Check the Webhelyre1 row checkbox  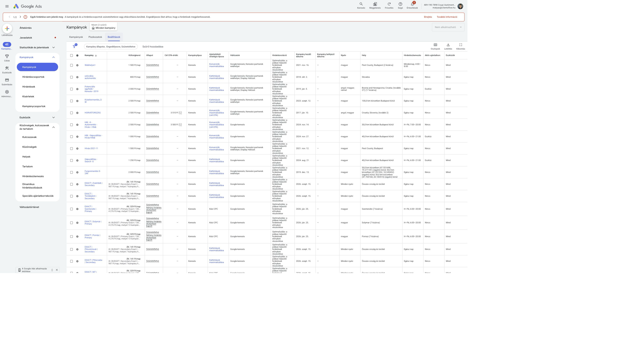tap(71, 65)
